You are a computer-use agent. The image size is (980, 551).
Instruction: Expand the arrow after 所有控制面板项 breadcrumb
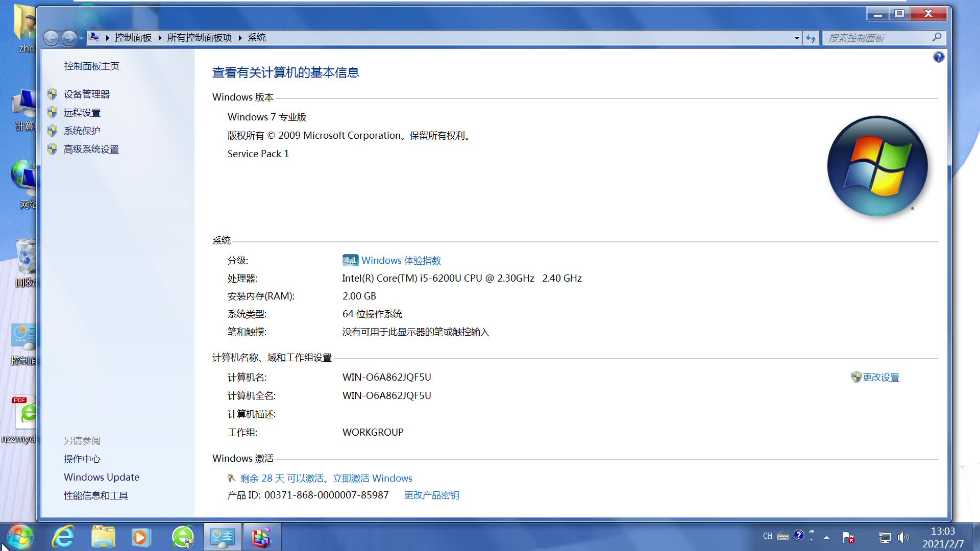pyautogui.click(x=240, y=38)
